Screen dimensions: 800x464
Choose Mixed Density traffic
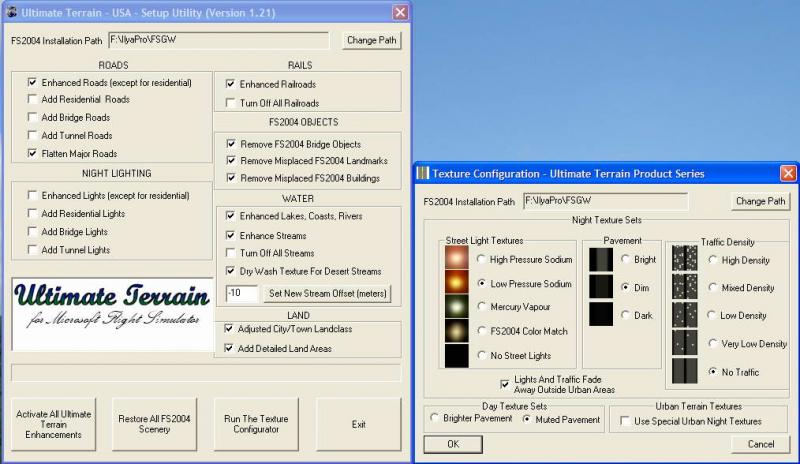pos(713,287)
